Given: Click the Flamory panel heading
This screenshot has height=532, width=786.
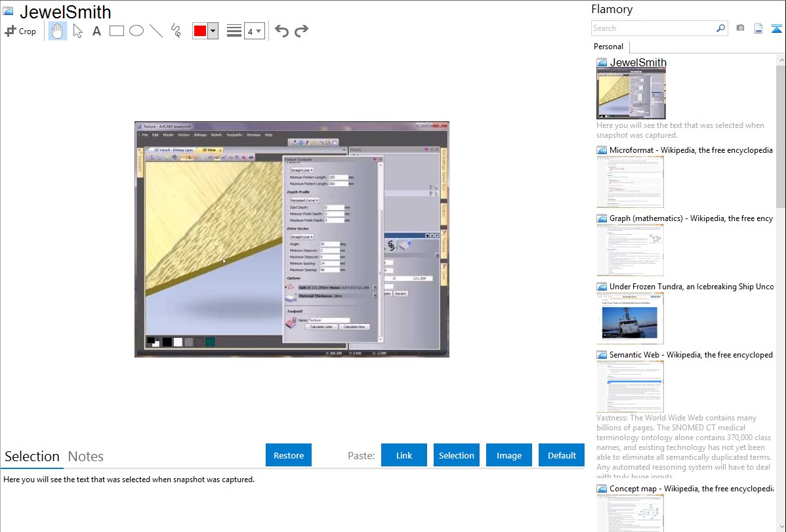Looking at the screenshot, I should coord(612,9).
